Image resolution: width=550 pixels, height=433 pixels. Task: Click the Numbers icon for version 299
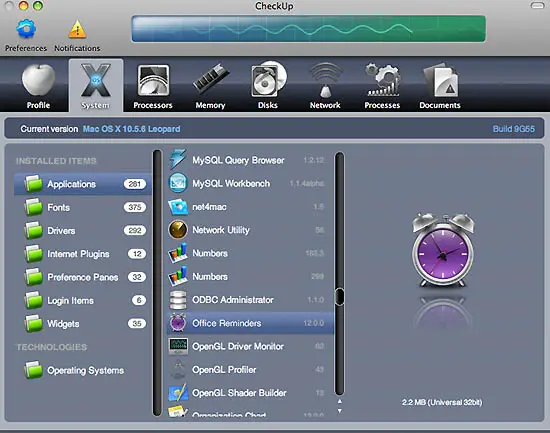point(178,276)
